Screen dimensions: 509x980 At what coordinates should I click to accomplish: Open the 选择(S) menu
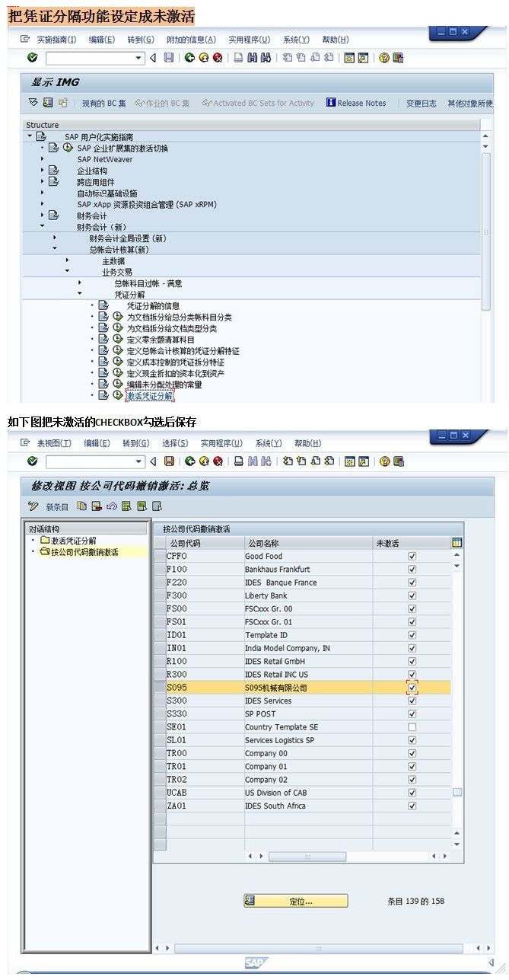pyautogui.click(x=175, y=443)
